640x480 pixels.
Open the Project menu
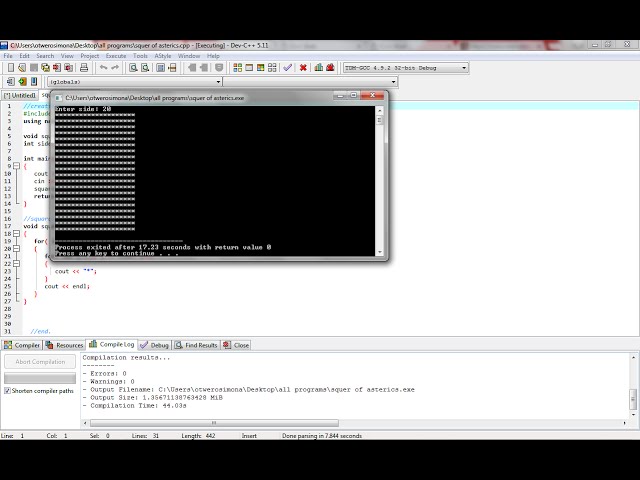(x=89, y=56)
